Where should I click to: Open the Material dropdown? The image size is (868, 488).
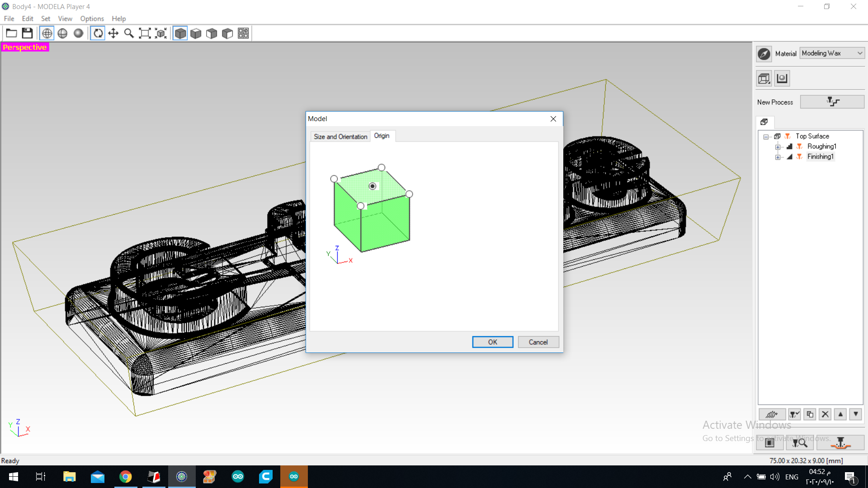832,53
